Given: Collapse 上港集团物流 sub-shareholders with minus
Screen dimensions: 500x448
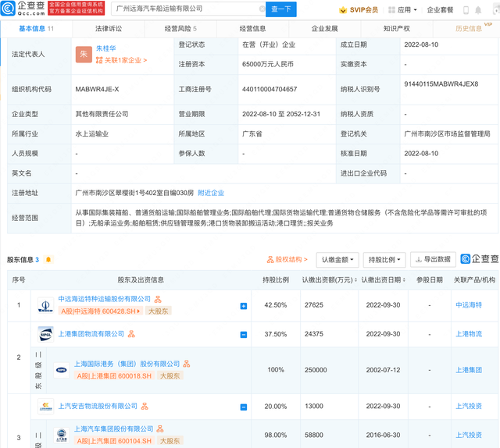Looking at the screenshot, I should [244, 335].
